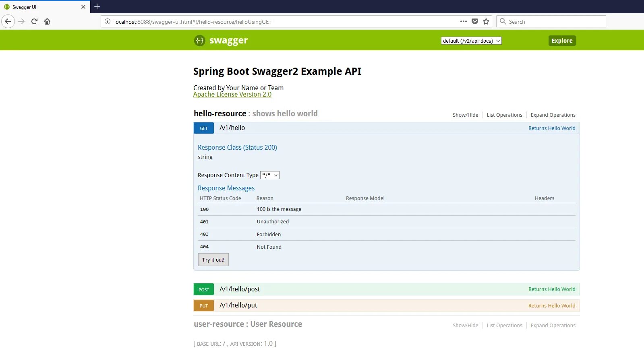Click List Operations for hello-resource
The image size is (644, 359).
[x=504, y=115]
